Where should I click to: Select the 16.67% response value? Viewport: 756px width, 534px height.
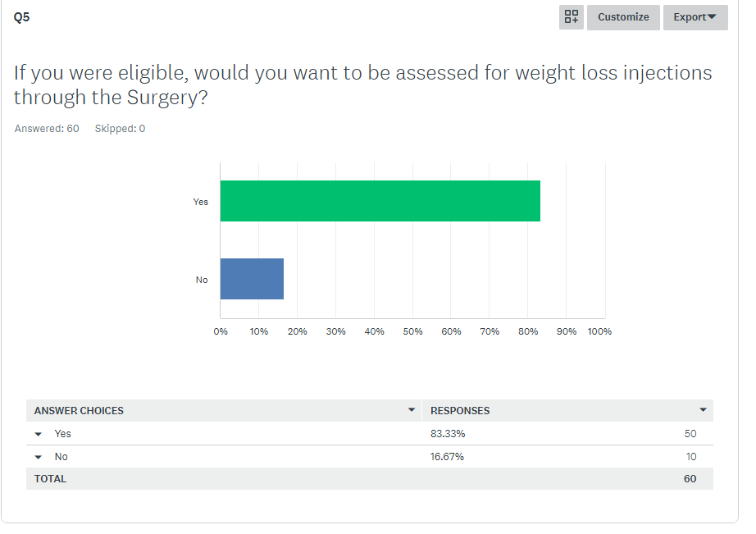(x=447, y=457)
